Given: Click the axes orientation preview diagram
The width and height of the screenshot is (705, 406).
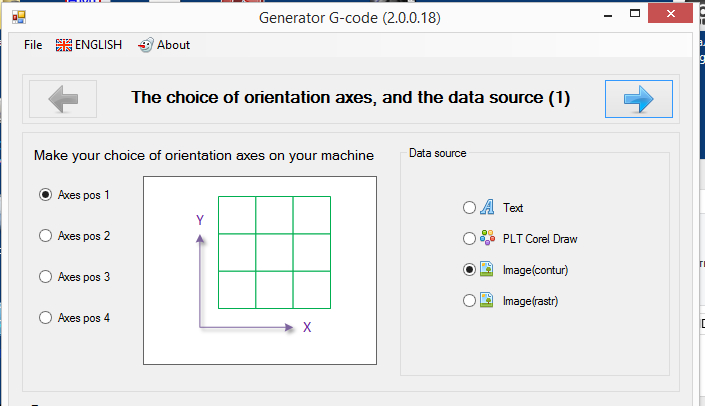Looking at the screenshot, I should pos(259,270).
